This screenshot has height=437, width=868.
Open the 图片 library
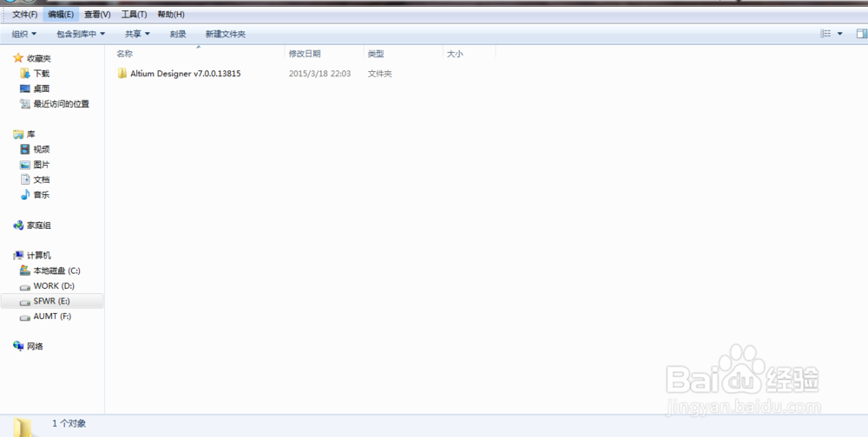pos(42,164)
